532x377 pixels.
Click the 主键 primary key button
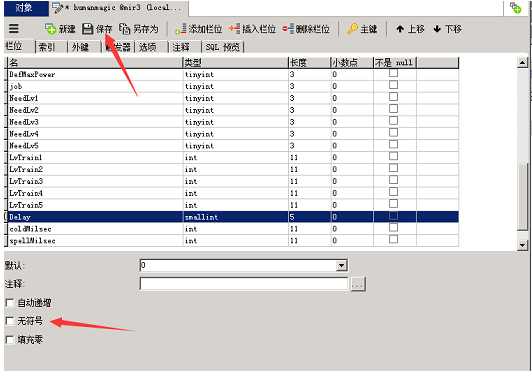point(362,29)
